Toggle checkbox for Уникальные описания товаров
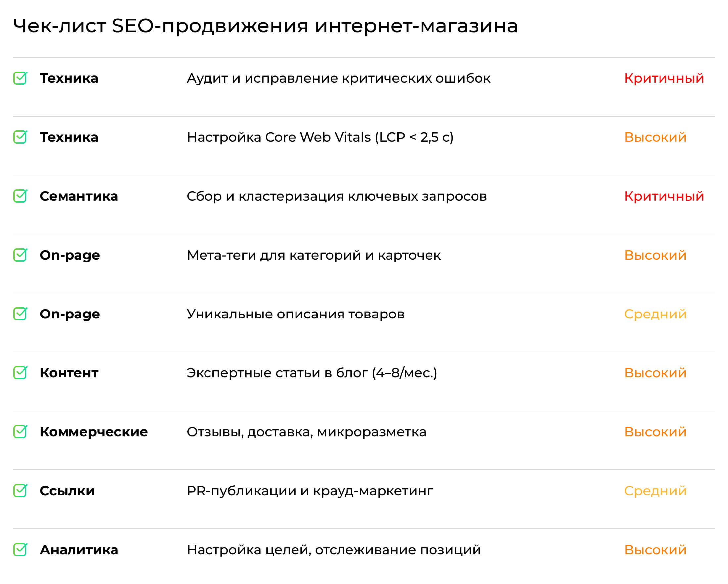 point(20,314)
